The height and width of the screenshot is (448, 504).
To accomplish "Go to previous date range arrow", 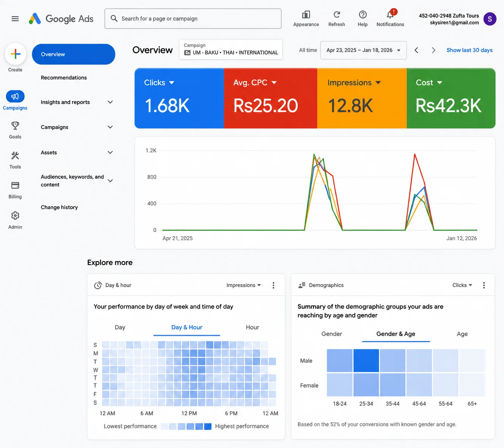I will (x=416, y=50).
